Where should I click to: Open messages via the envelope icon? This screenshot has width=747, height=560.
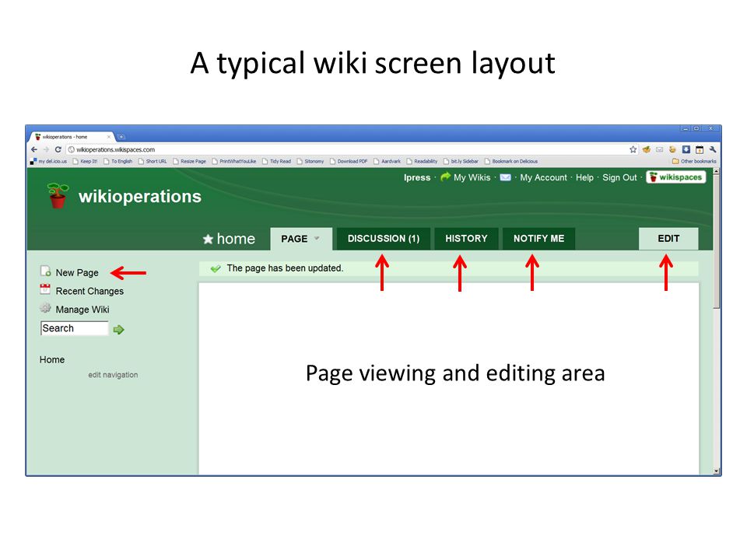pyautogui.click(x=506, y=177)
